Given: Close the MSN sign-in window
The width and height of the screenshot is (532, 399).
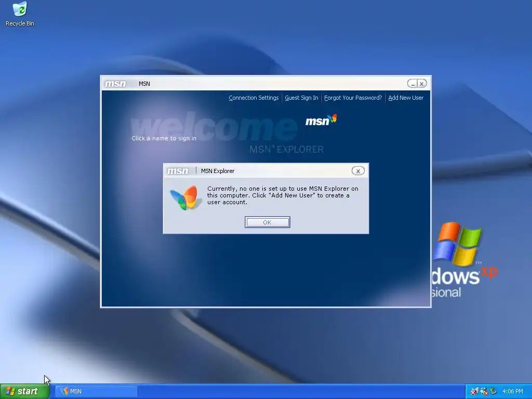Looking at the screenshot, I should (422, 84).
